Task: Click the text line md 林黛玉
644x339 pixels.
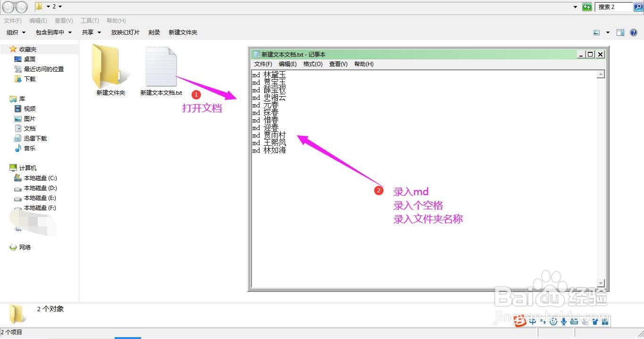Action: (269, 75)
